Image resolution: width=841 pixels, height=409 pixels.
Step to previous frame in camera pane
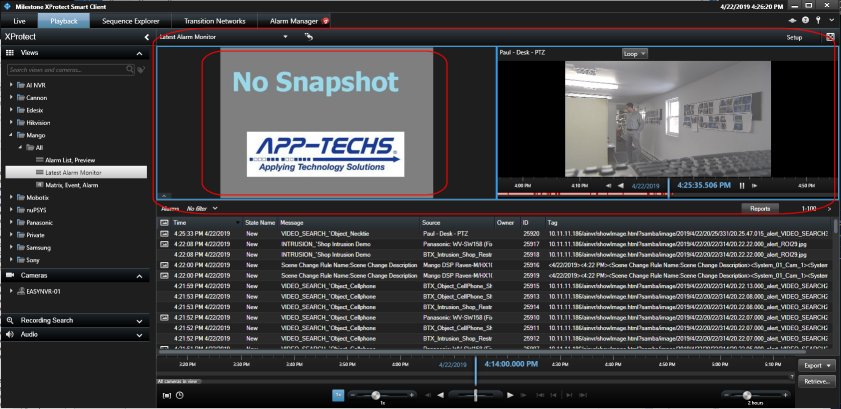609,185
